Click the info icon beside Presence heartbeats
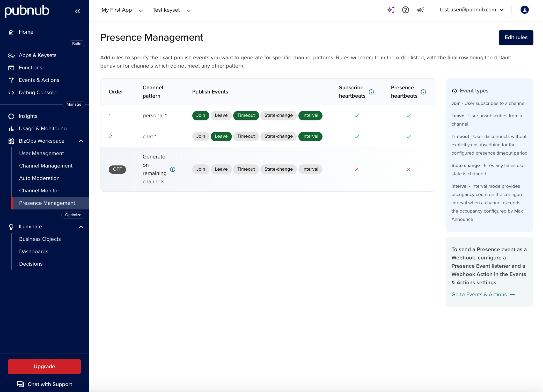 [x=423, y=92]
